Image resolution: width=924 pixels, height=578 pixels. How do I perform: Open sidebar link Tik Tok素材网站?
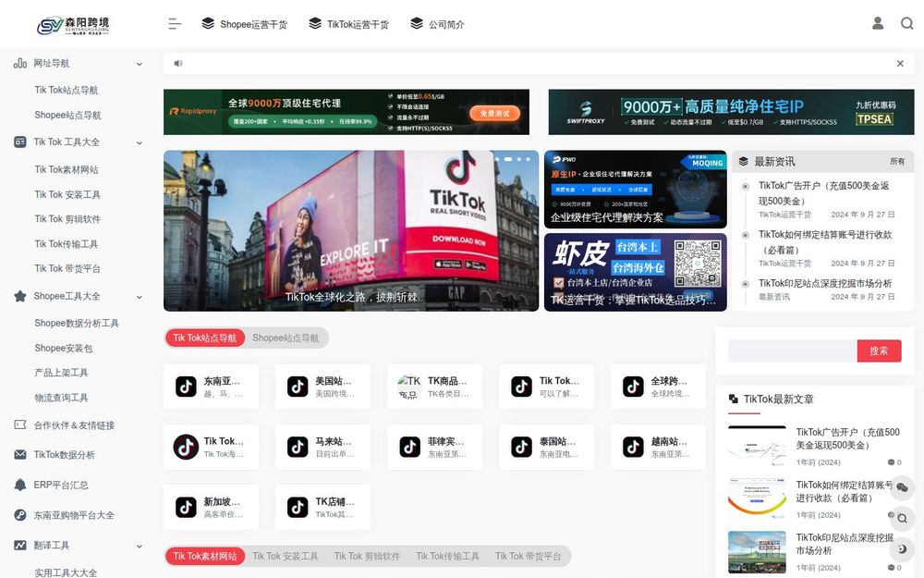click(x=66, y=169)
